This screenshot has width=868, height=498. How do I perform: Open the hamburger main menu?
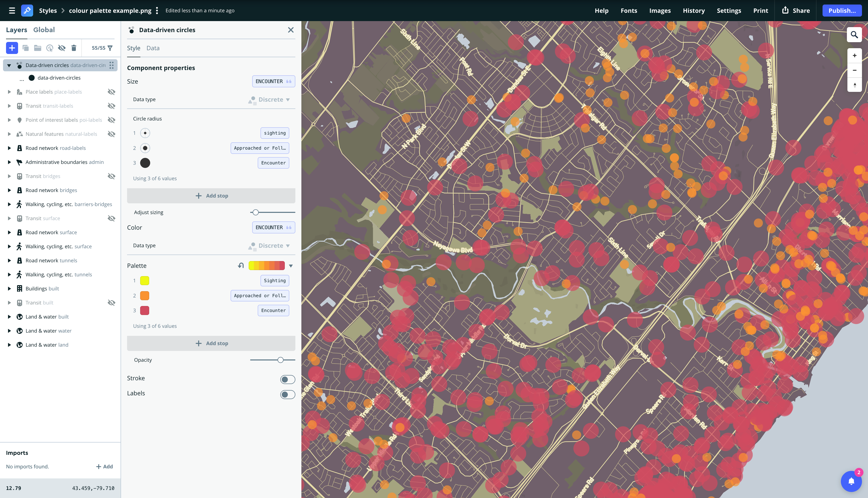[12, 11]
